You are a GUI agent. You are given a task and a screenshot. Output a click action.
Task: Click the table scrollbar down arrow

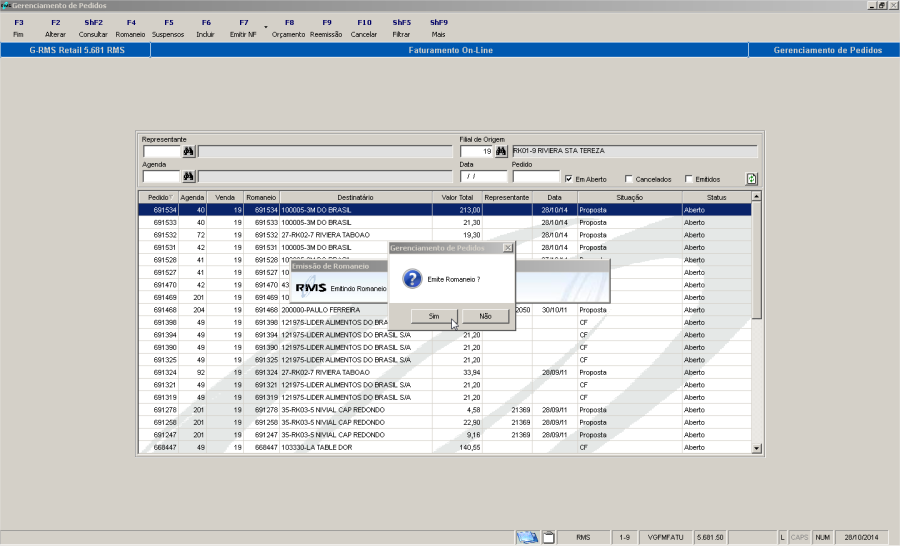coord(757,448)
